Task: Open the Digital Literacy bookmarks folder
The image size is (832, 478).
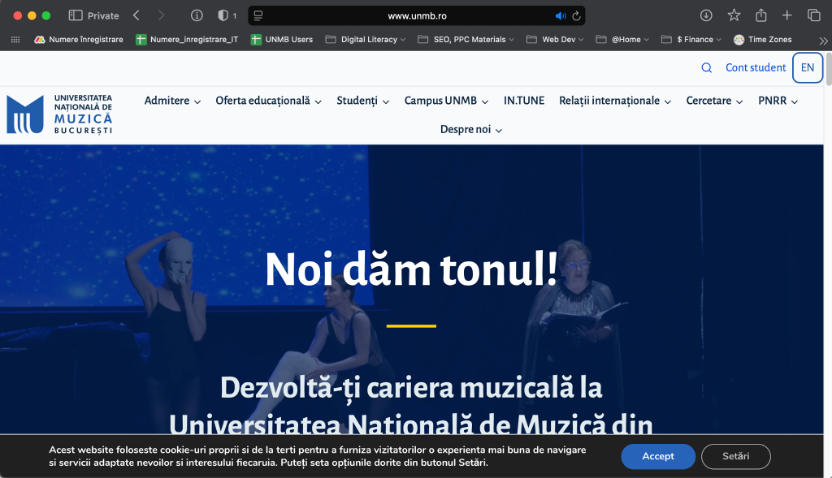Action: (372, 40)
